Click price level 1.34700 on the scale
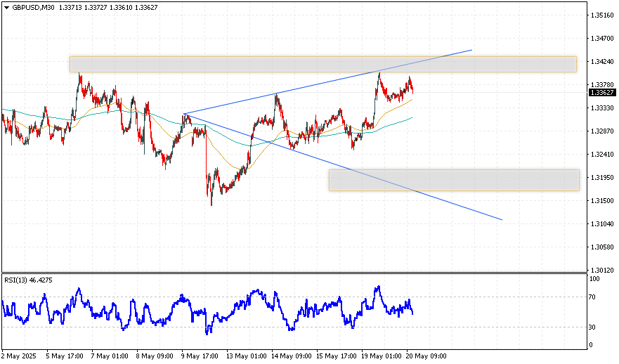Image resolution: width=619 pixels, height=364 pixels. 602,38
